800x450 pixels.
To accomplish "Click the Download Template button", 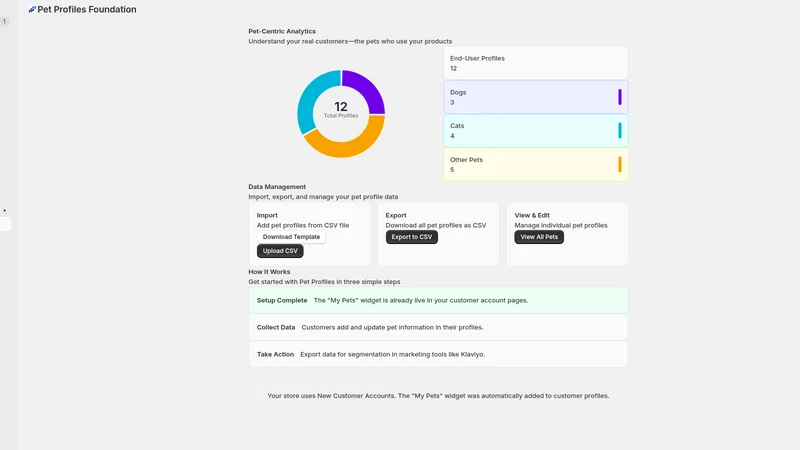I will (291, 237).
